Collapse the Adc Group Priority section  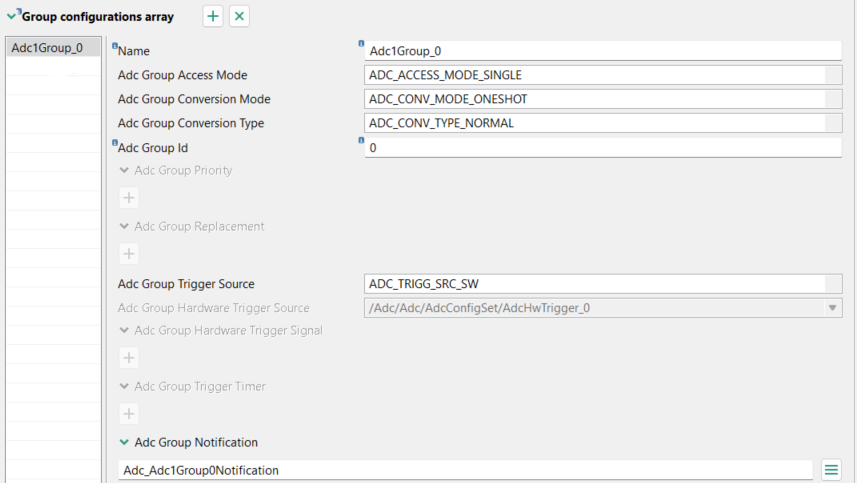[124, 170]
